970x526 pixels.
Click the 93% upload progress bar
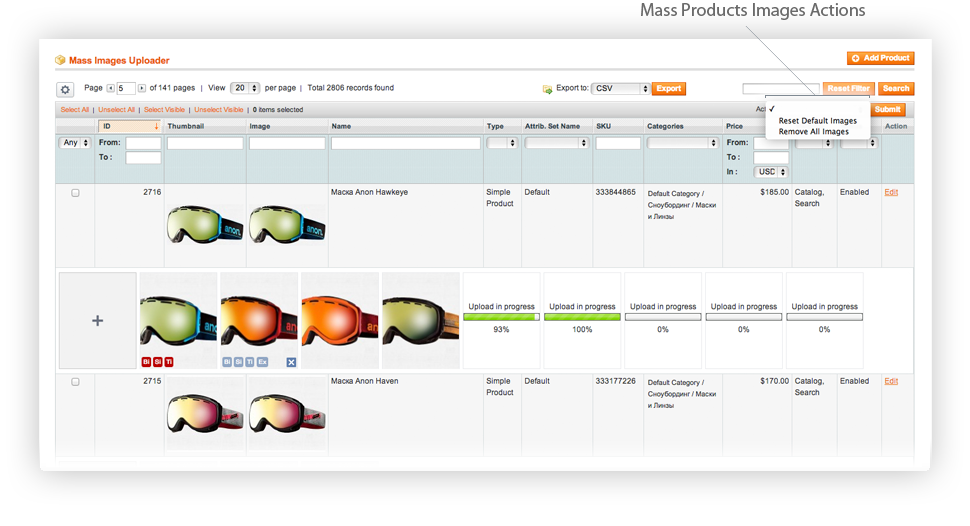(501, 317)
